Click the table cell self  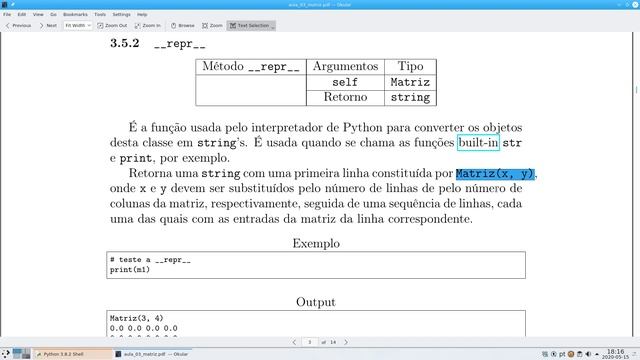pyautogui.click(x=345, y=82)
